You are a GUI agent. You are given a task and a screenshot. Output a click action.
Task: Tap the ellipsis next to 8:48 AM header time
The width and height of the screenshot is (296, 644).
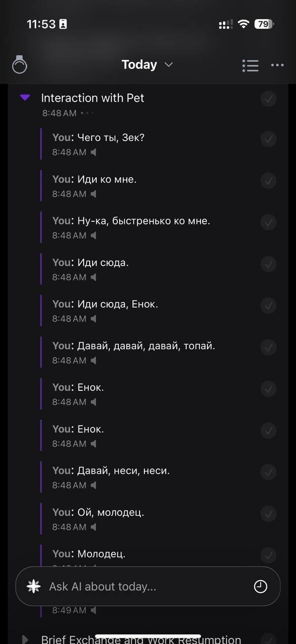click(88, 113)
